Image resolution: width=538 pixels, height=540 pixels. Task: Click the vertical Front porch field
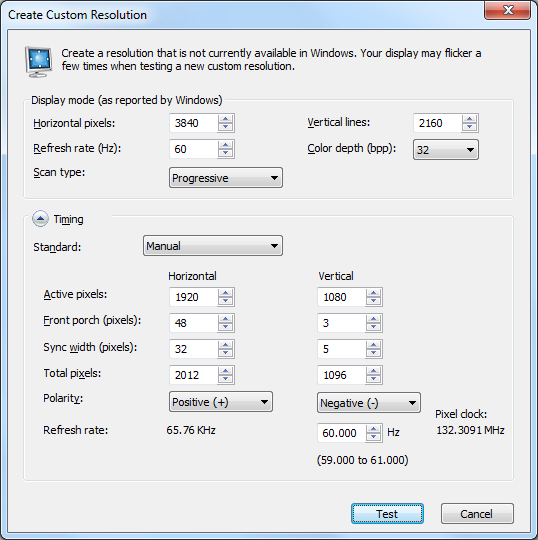click(x=342, y=323)
